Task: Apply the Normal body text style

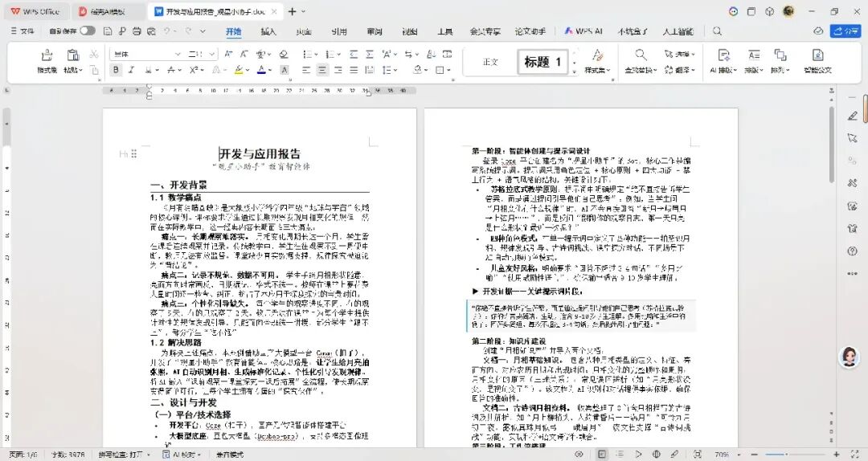Action: tap(490, 61)
